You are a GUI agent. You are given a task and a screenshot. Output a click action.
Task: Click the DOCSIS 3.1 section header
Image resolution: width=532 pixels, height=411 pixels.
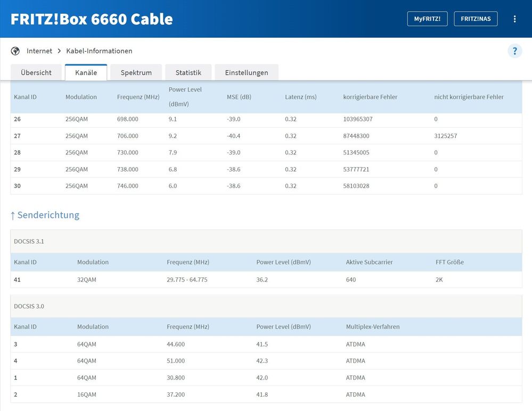tap(29, 241)
